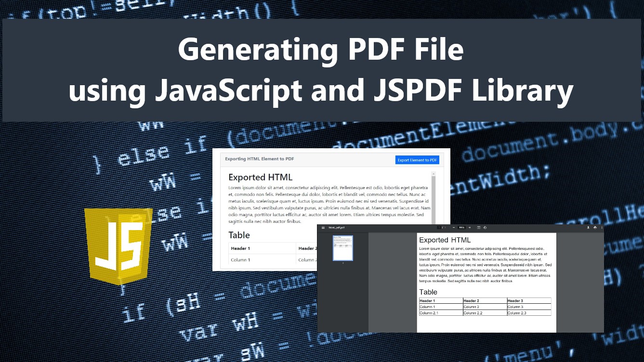This screenshot has height=362, width=644.
Task: Click the Export Element to PDF button
Action: point(417,159)
